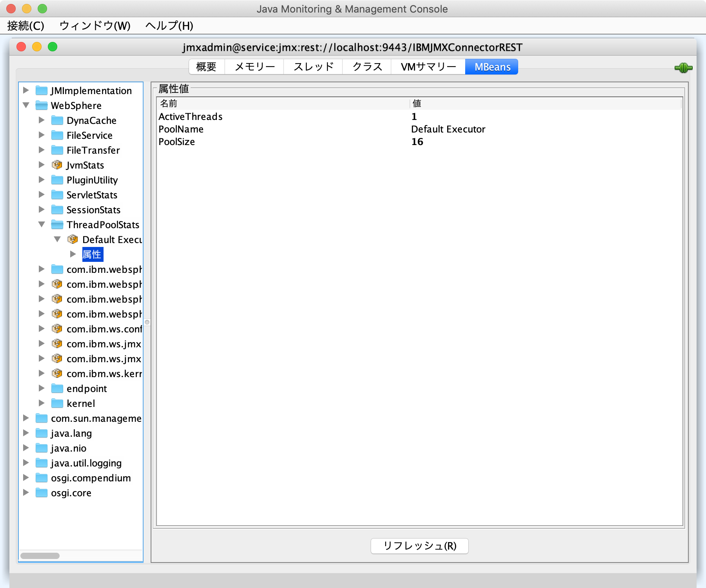Click the WebSphere folder icon
Screen dimensions: 706x588
coord(42,105)
